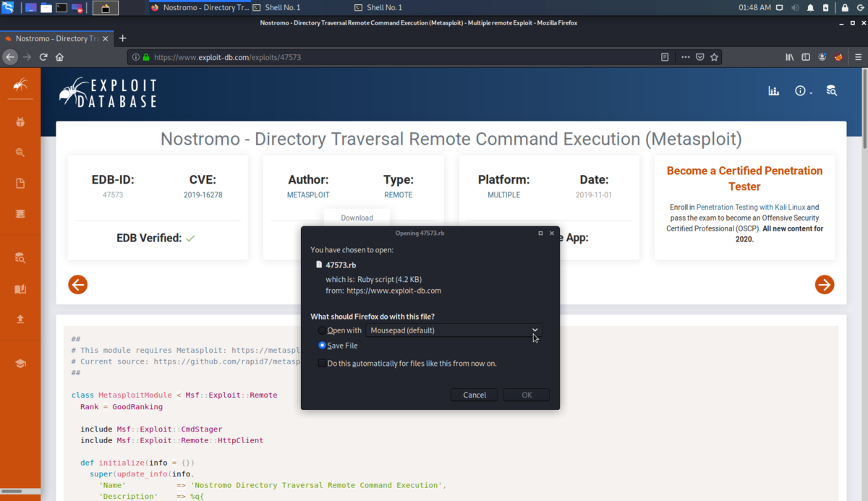Show site information icon in address bar
Image resolution: width=868 pixels, height=501 pixels.
coord(136,57)
